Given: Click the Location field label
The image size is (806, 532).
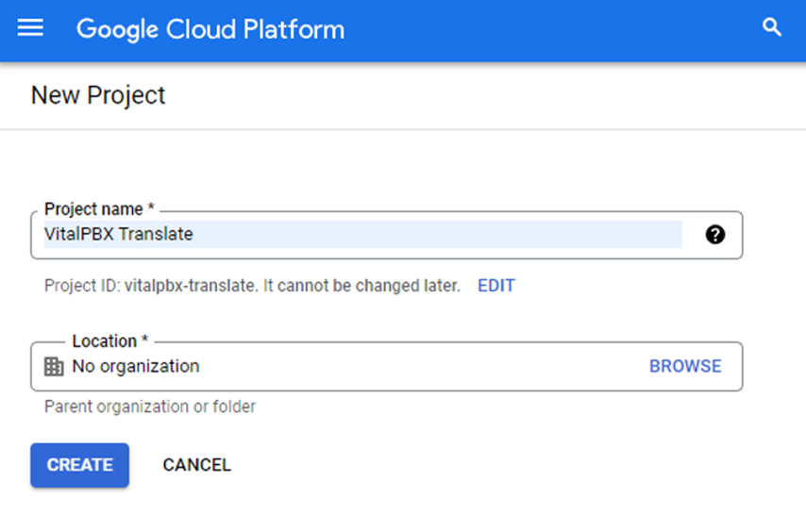Looking at the screenshot, I should pyautogui.click(x=110, y=341).
